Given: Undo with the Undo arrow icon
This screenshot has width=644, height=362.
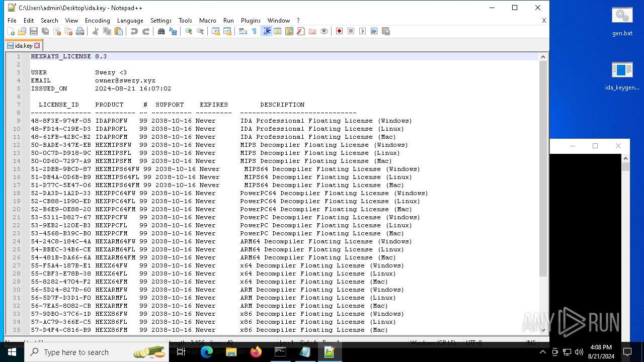Looking at the screenshot, I should pyautogui.click(x=134, y=31).
